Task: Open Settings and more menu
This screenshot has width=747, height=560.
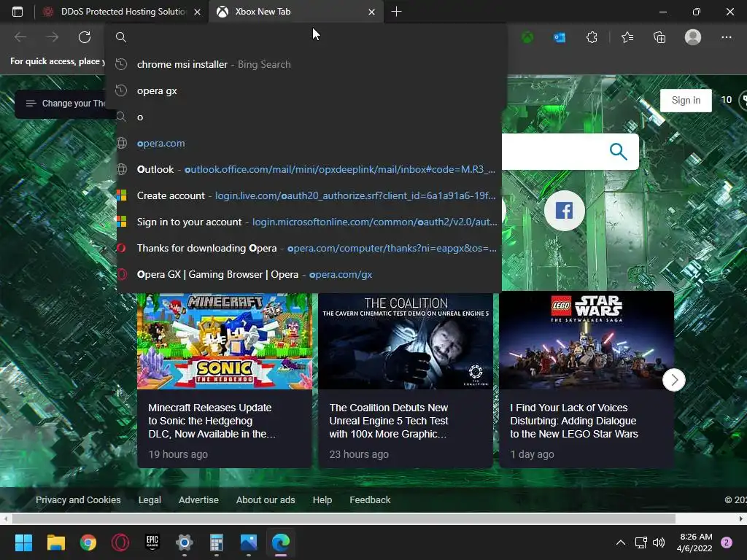Action: point(726,37)
